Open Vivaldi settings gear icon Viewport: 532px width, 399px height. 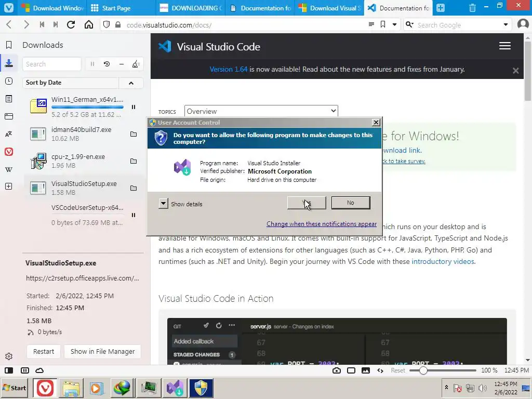click(9, 356)
